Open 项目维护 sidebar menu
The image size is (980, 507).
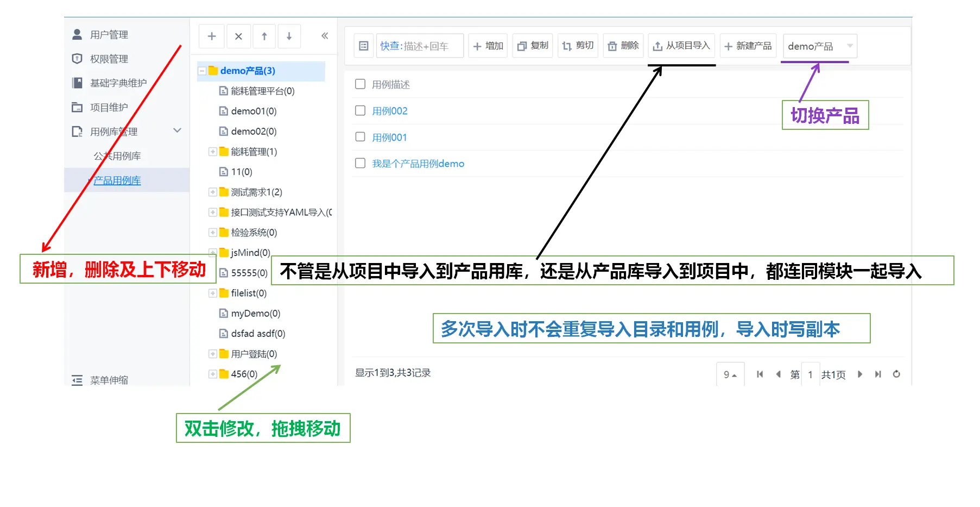109,108
